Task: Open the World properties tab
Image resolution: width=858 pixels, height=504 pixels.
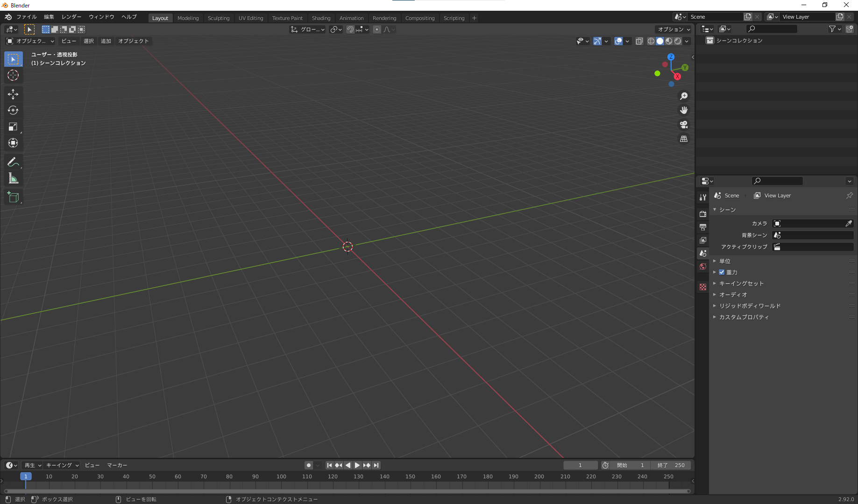Action: 703,266
